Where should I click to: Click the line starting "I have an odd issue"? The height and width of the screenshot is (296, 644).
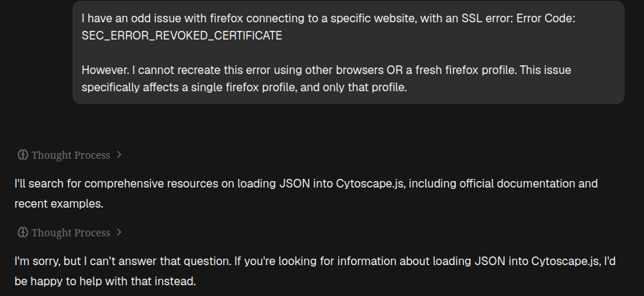tap(328, 19)
